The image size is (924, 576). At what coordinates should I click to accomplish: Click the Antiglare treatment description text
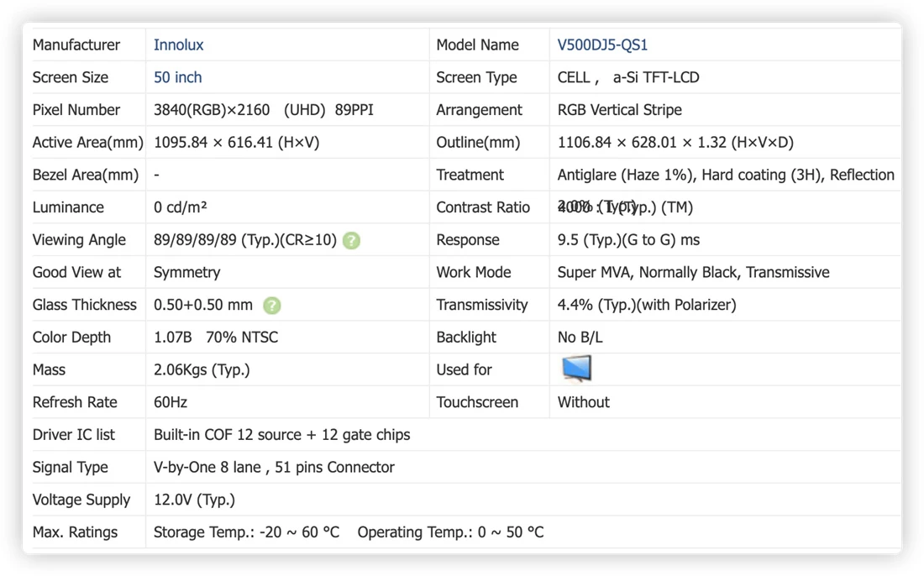[x=726, y=175]
